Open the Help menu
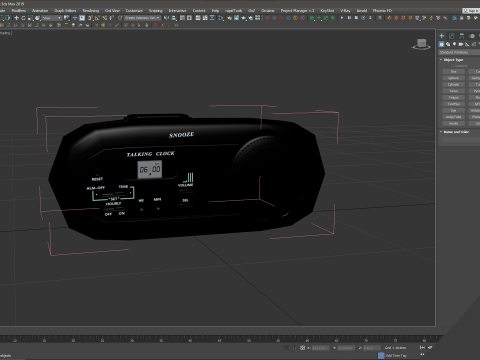Screen dimensions: 480x360 [215, 11]
